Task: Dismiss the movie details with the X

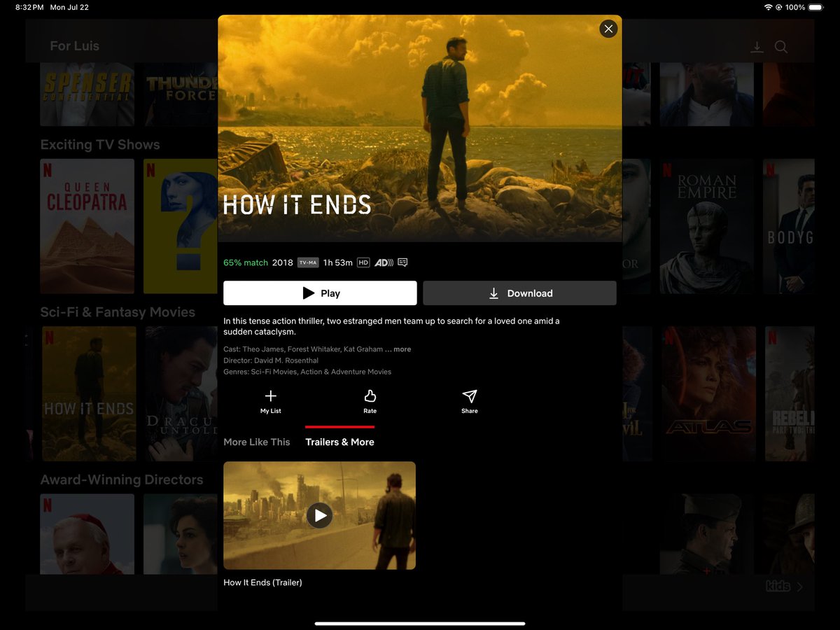Action: [608, 29]
